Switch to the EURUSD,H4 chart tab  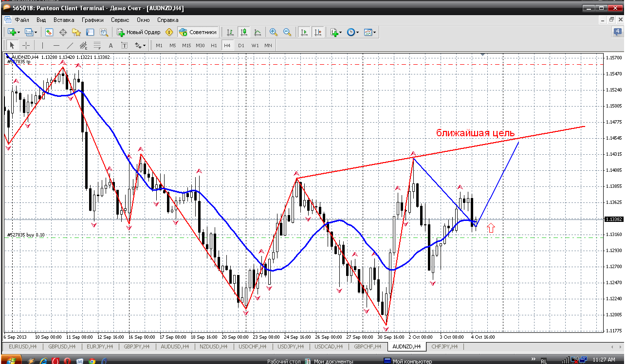pos(22,346)
